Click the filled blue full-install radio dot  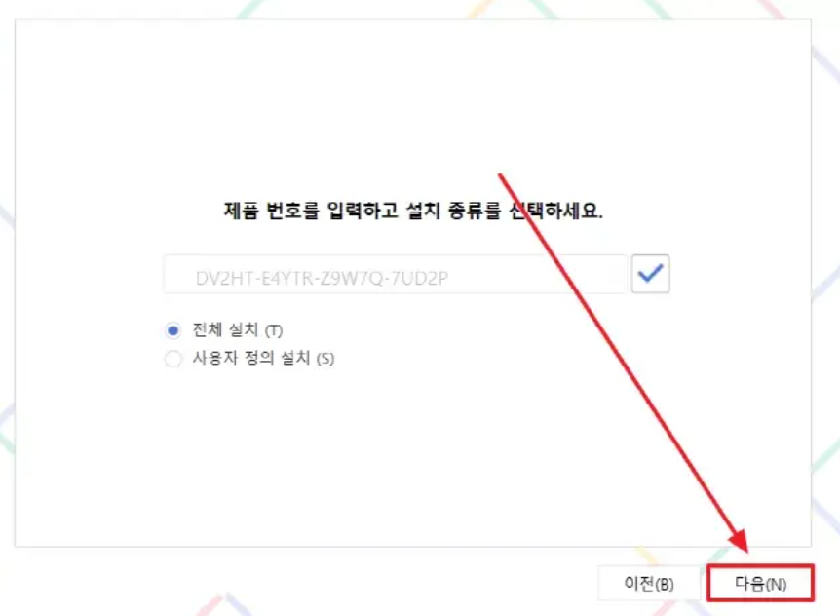[173, 330]
